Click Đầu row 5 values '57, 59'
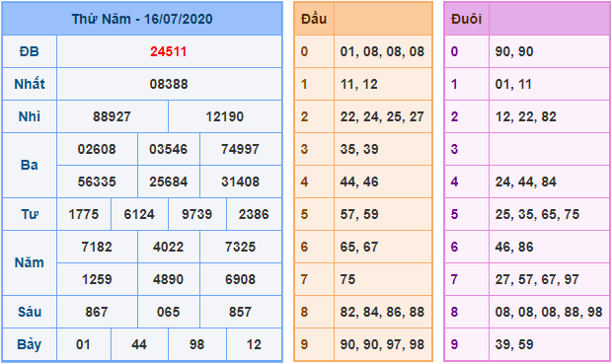This screenshot has height=364, width=612. click(359, 214)
